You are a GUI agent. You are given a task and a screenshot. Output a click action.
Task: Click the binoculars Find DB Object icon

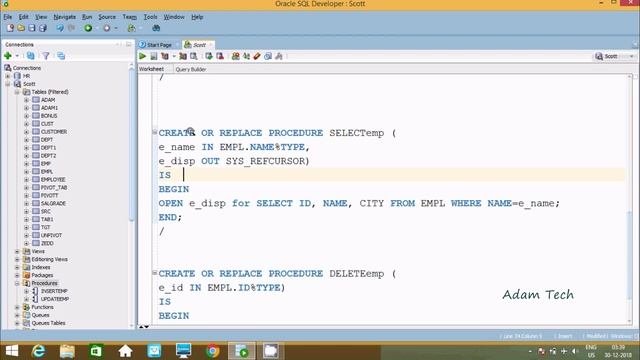[x=156, y=28]
